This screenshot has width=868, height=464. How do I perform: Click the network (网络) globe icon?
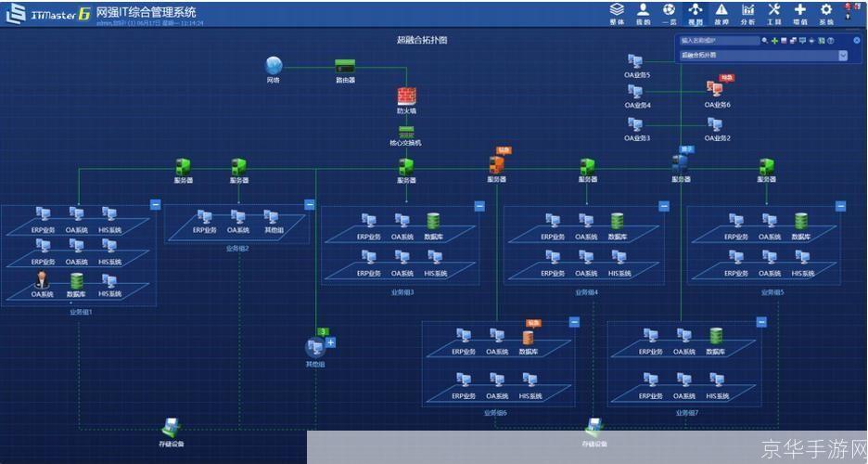click(x=274, y=66)
